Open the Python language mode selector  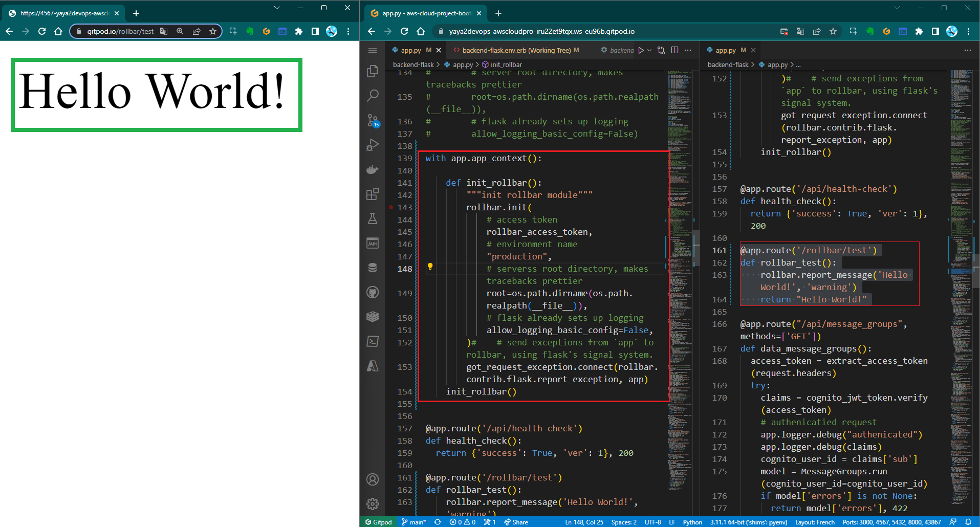tap(692, 522)
